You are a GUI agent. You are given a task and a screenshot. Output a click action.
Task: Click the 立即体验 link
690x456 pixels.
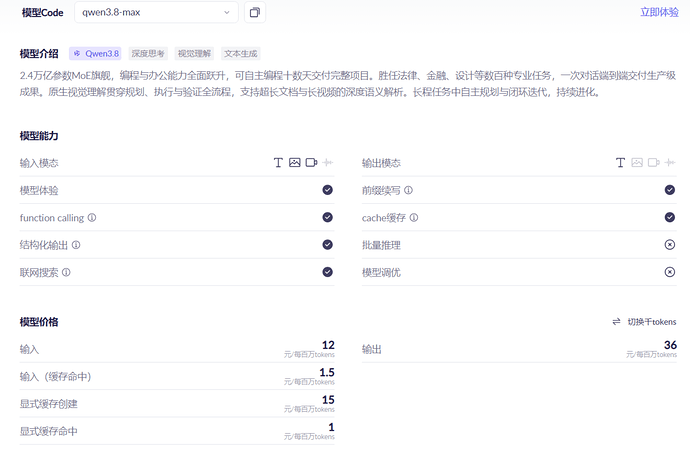pos(659,12)
